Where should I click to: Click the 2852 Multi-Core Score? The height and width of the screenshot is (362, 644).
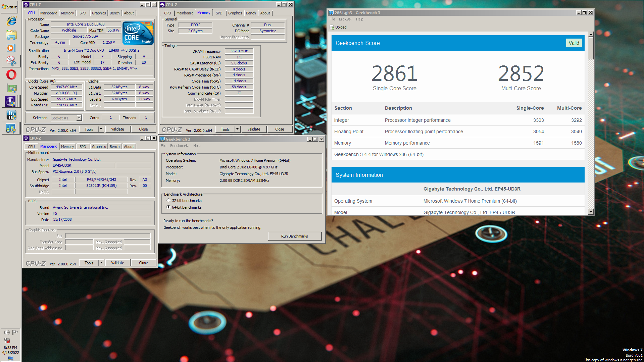[521, 74]
